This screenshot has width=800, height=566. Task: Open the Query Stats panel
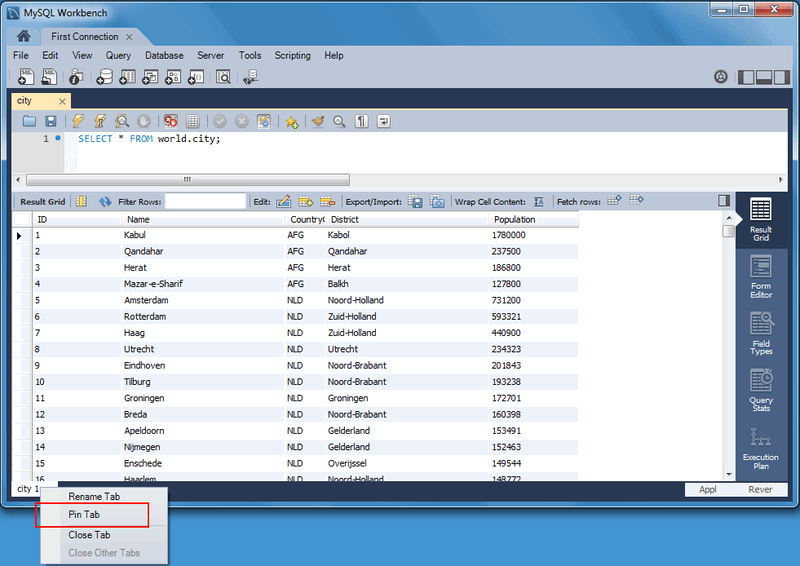point(760,389)
